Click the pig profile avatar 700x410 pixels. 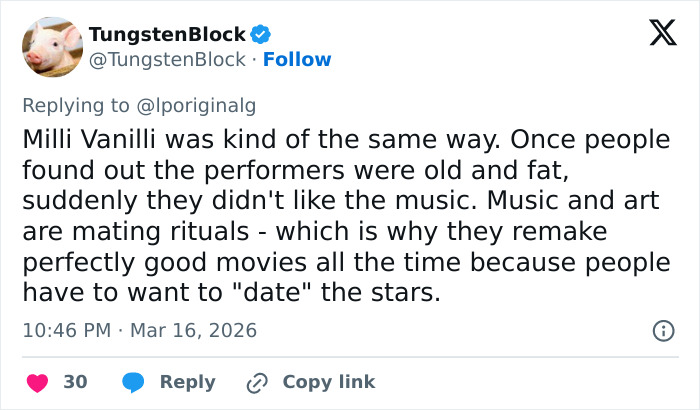[51, 47]
